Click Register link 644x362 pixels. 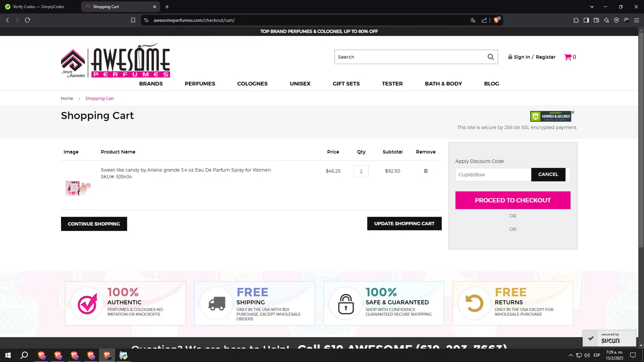click(x=546, y=57)
